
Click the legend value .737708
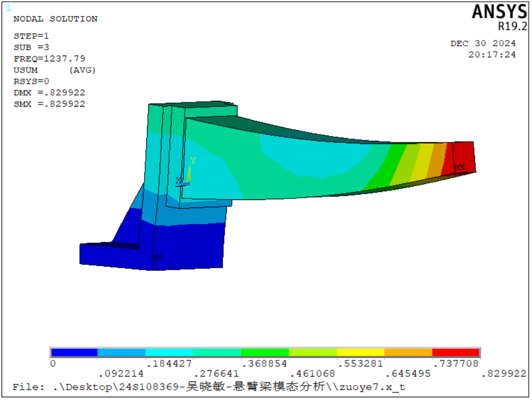[x=456, y=364]
